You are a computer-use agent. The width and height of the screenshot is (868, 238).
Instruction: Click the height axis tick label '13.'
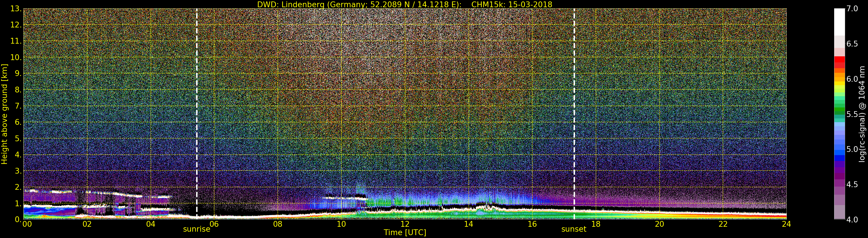tap(16, 9)
